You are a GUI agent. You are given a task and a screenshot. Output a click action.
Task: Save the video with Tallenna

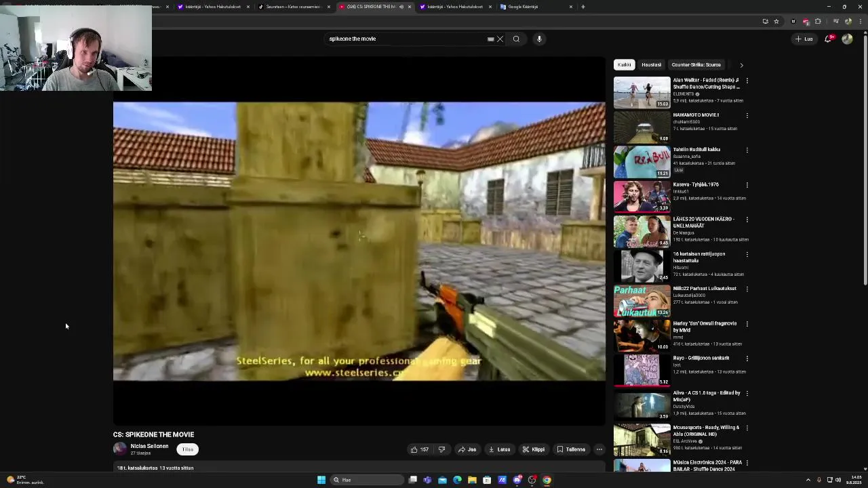tap(571, 449)
